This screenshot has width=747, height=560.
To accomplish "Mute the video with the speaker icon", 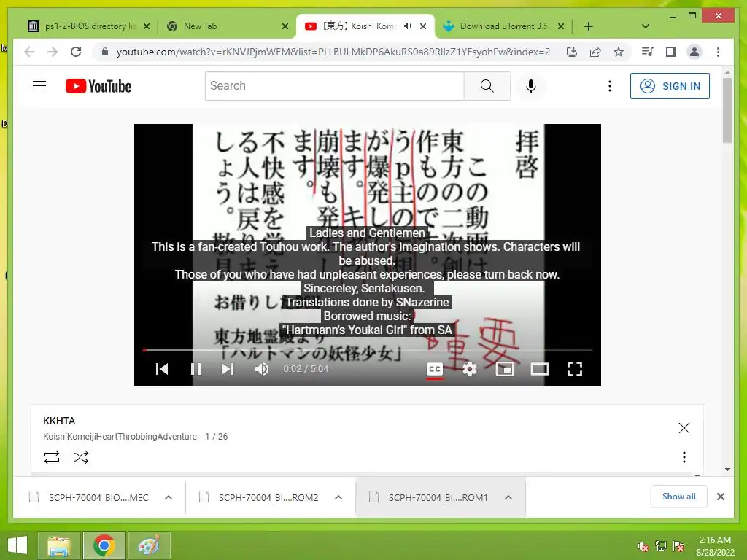I will click(x=262, y=369).
